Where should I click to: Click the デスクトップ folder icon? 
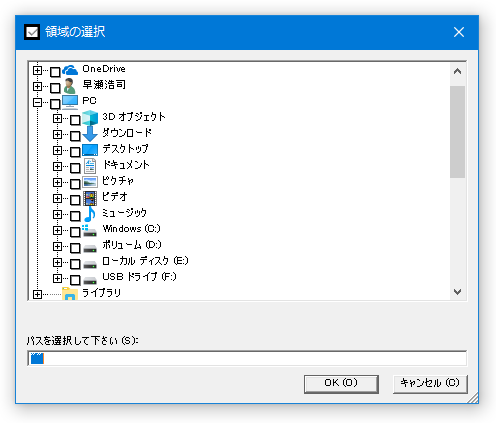pyautogui.click(x=90, y=150)
